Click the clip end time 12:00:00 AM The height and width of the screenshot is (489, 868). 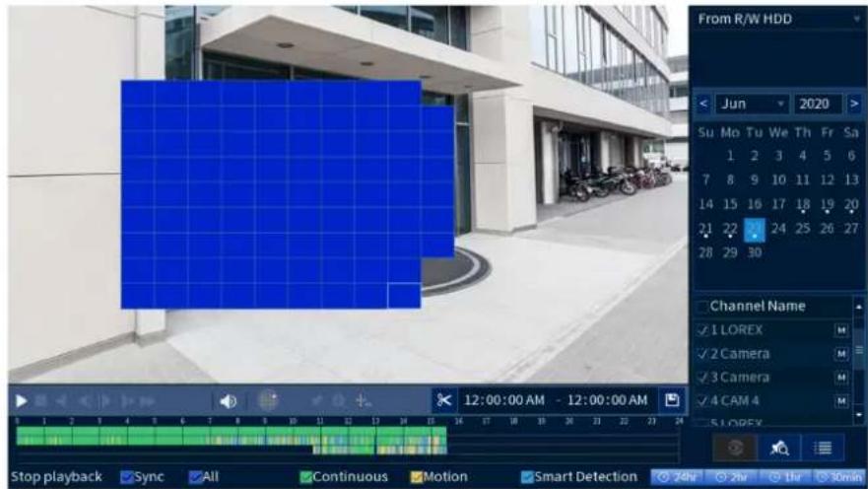tap(607, 400)
